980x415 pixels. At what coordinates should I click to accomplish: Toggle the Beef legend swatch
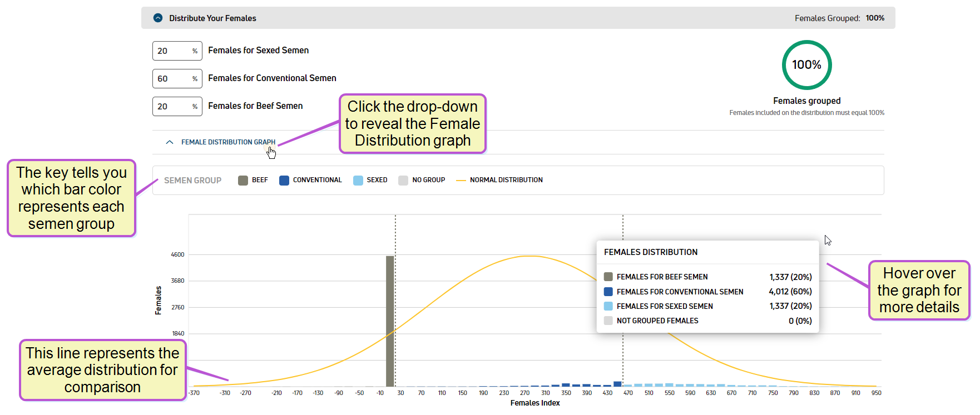(x=243, y=180)
